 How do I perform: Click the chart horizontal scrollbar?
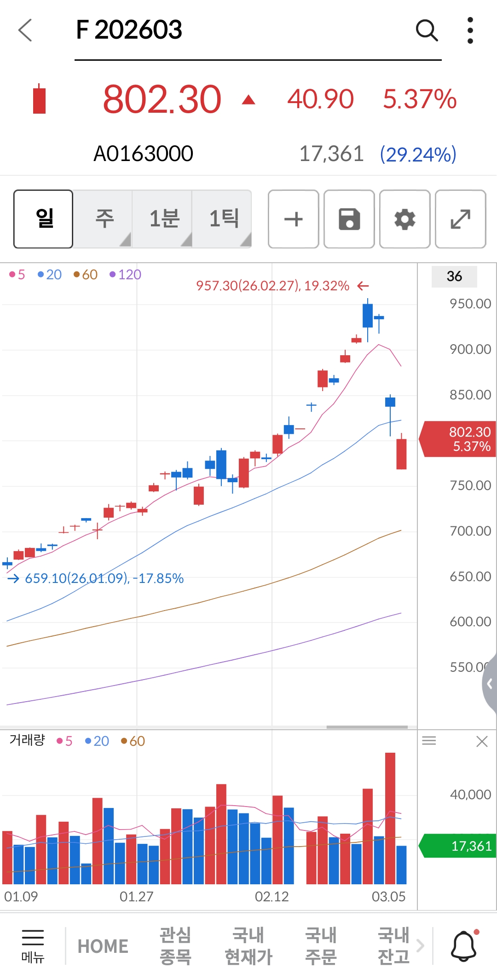click(x=367, y=727)
